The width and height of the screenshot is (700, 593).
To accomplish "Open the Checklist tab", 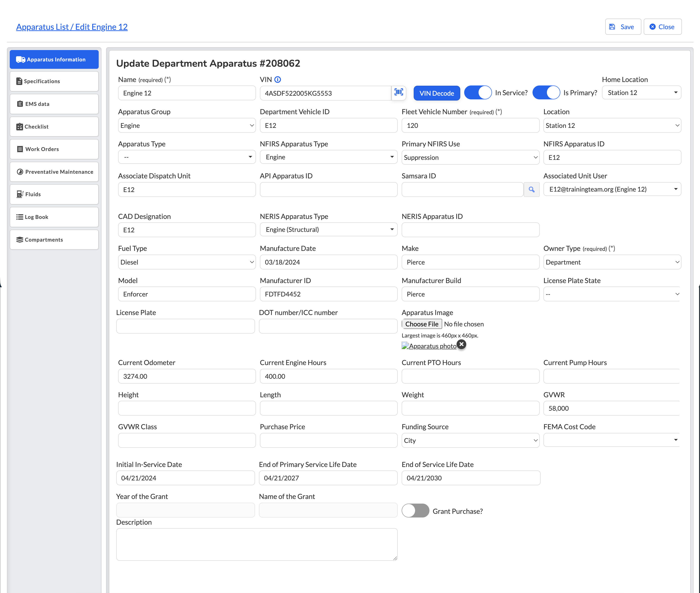I will 54,127.
